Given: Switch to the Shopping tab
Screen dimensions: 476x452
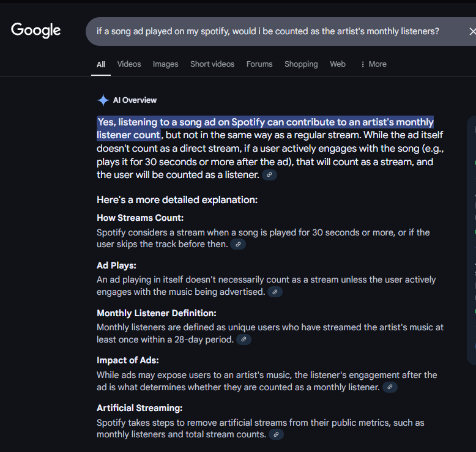Looking at the screenshot, I should point(301,64).
